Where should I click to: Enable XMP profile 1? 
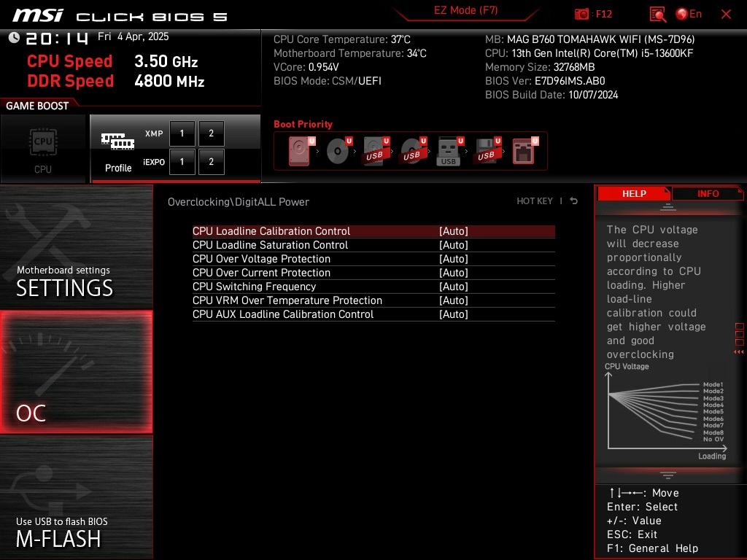182,134
